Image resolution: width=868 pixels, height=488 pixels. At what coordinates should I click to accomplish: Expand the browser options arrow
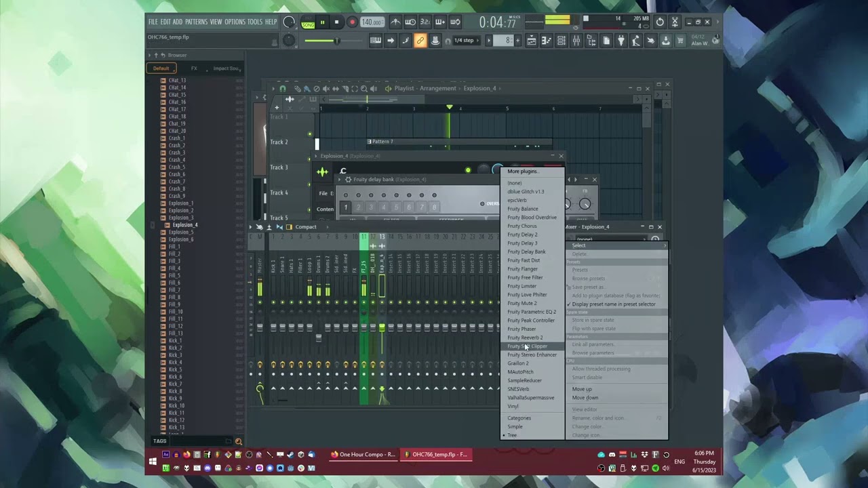150,56
